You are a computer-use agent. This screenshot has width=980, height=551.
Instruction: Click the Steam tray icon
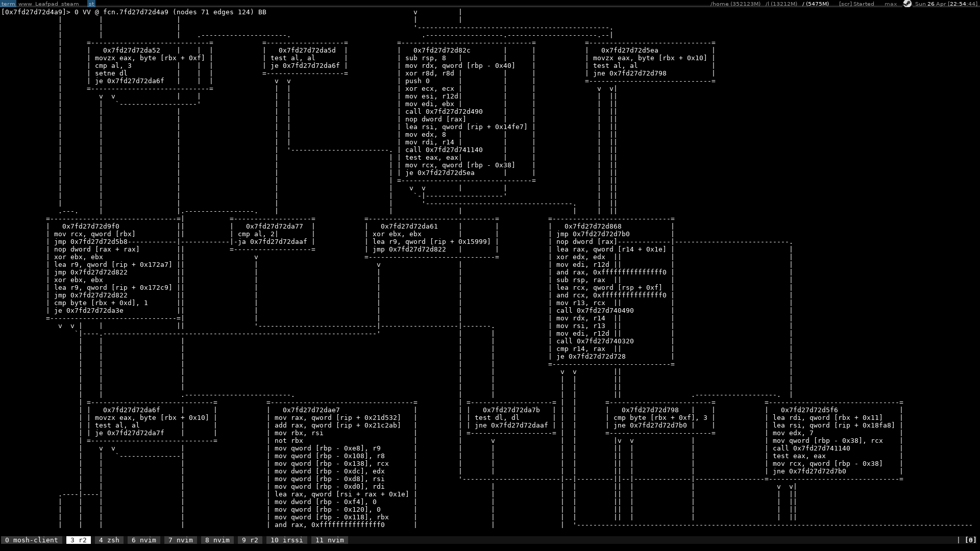pyautogui.click(x=907, y=4)
